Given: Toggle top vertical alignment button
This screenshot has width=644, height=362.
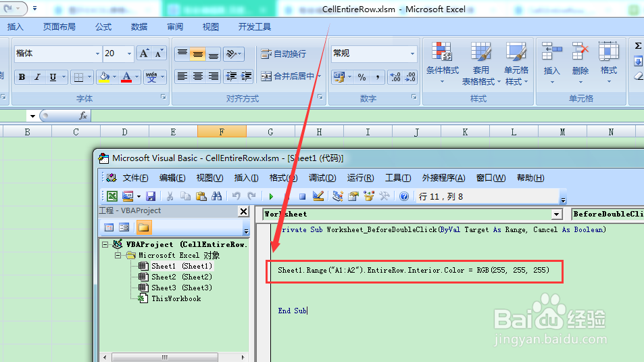Looking at the screenshot, I should [182, 54].
